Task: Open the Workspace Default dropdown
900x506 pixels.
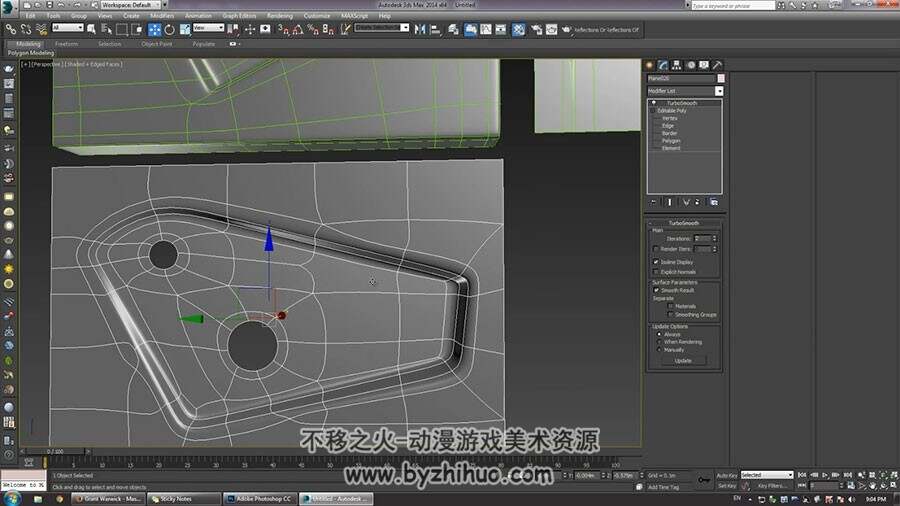Action: point(134,5)
